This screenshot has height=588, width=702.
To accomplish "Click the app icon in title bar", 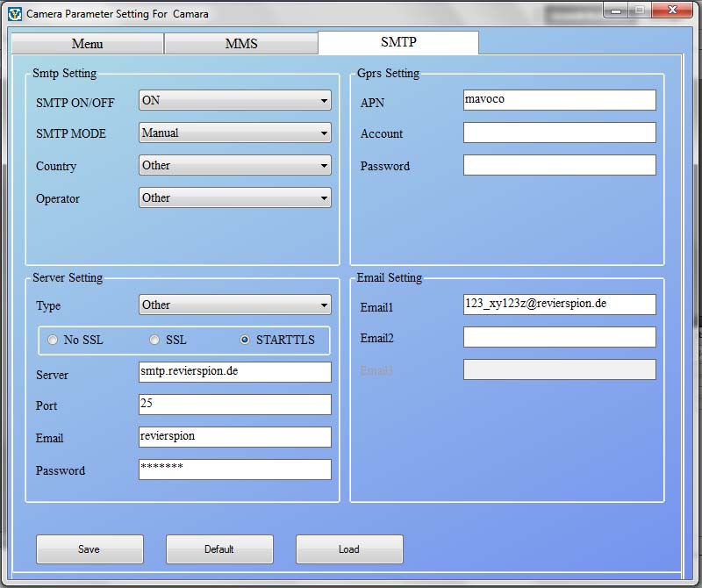I will tap(14, 14).
